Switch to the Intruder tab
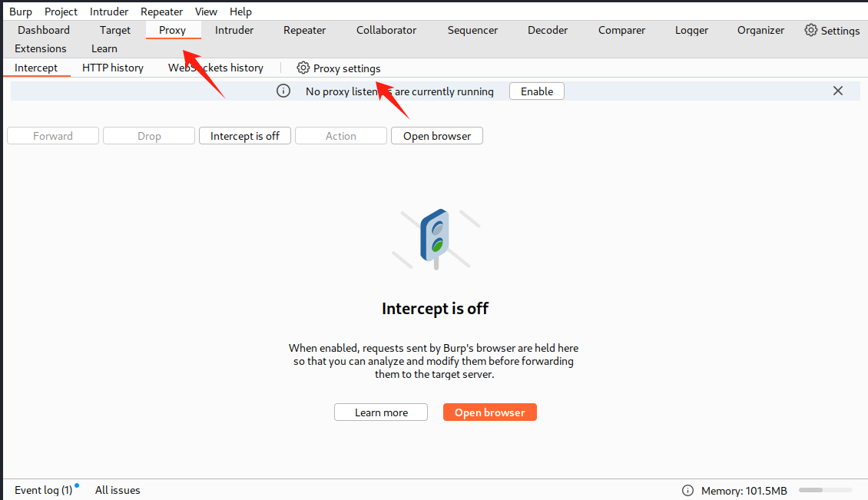 click(234, 30)
